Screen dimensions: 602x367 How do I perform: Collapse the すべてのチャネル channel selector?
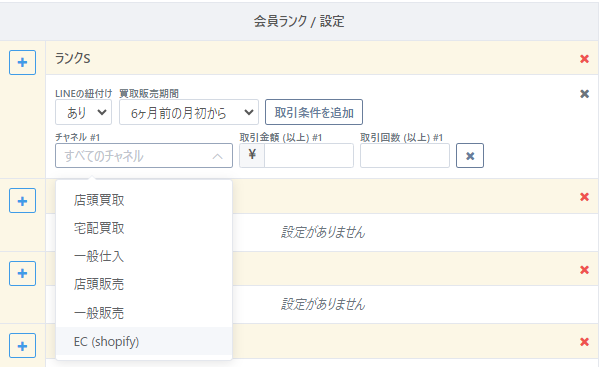pos(144,156)
